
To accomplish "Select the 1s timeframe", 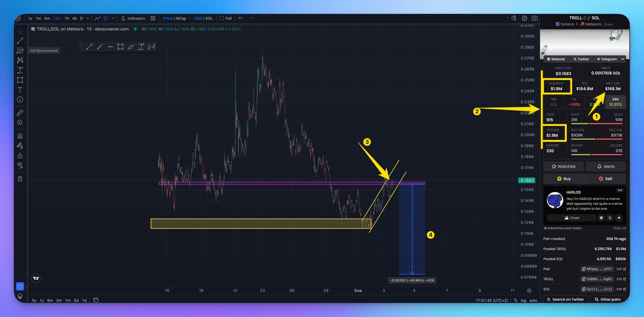I will click(x=30, y=18).
